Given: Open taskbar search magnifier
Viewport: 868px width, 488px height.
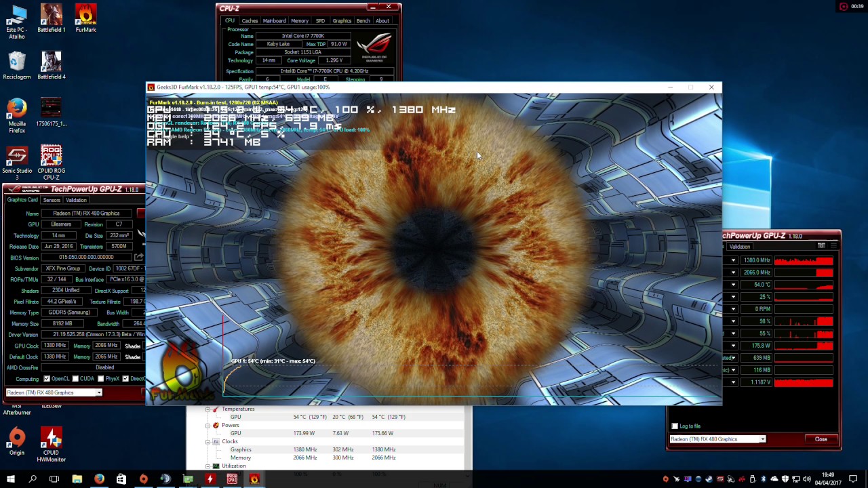Looking at the screenshot, I should click(x=32, y=479).
